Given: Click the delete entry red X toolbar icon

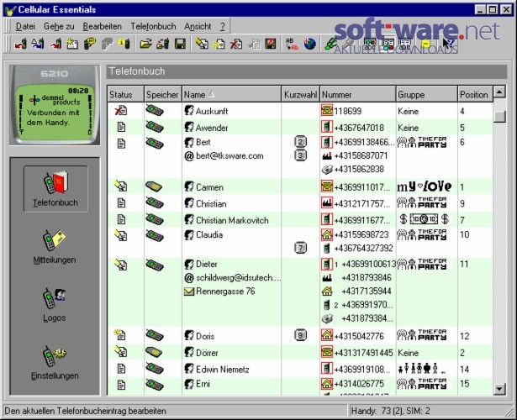Looking at the screenshot, I should (x=236, y=44).
